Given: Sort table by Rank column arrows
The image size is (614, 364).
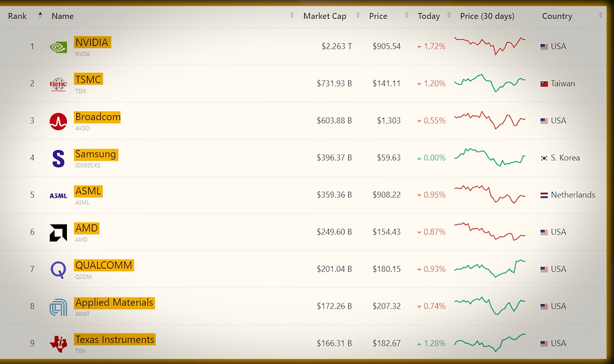Looking at the screenshot, I should 41,15.
